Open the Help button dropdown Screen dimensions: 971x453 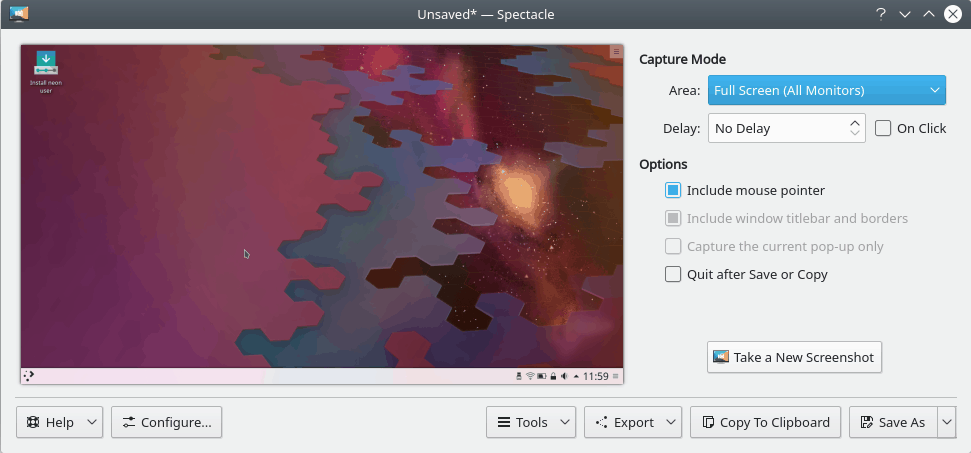click(92, 422)
